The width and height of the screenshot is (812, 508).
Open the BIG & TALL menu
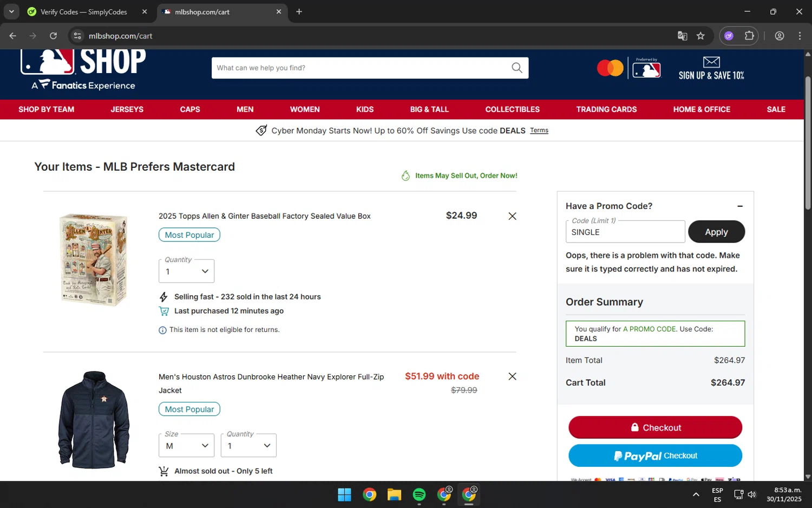[x=429, y=109]
